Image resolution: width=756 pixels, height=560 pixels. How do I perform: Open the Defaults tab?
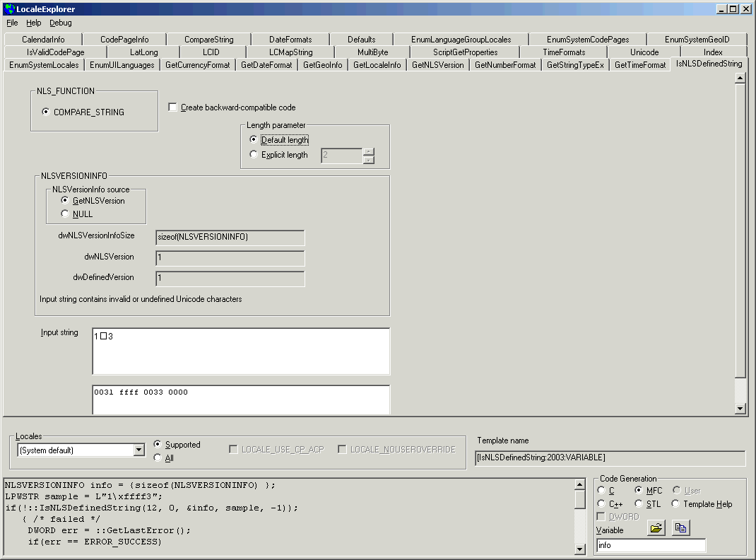click(362, 40)
